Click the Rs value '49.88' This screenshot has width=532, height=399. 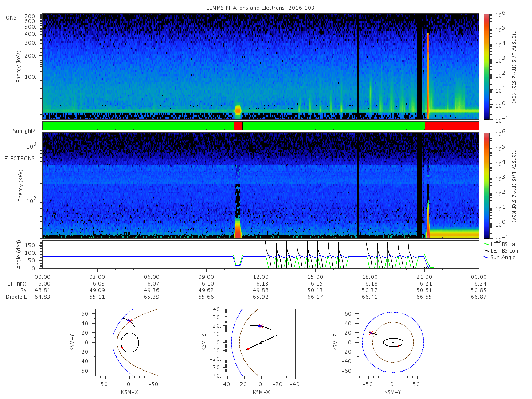click(261, 290)
